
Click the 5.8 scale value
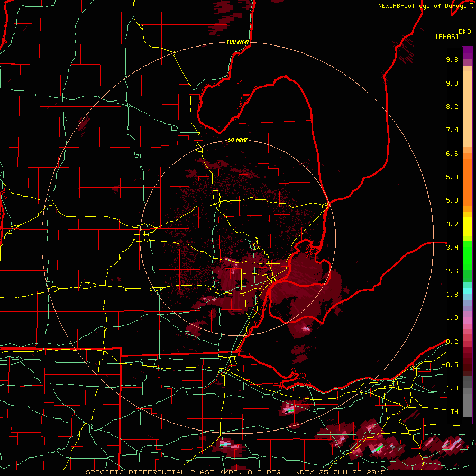(x=452, y=177)
